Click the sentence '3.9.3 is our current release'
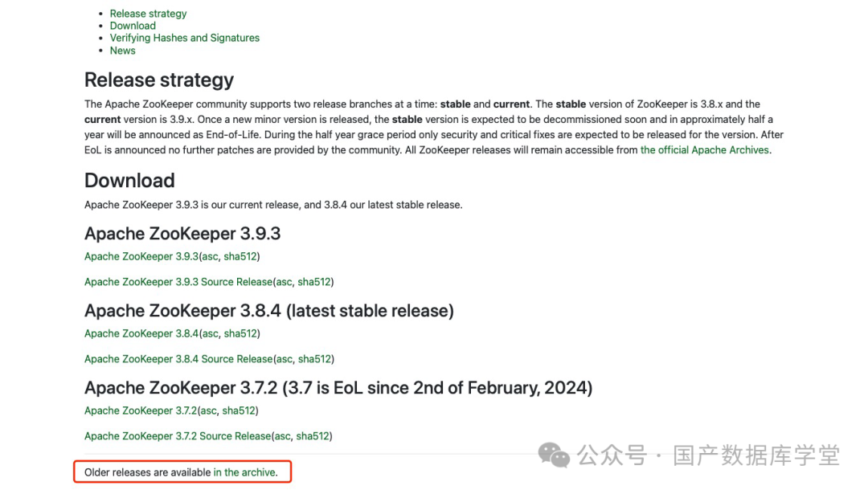This screenshot has width=868, height=490. coord(273,205)
